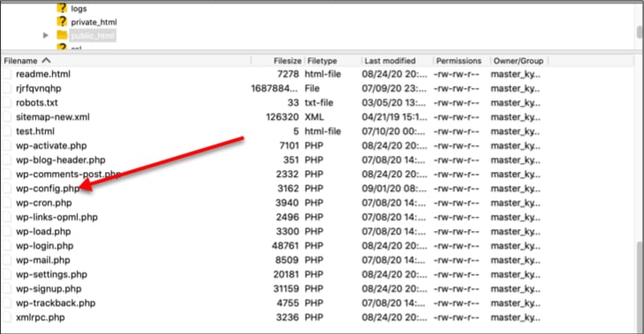Viewport: 644px width, 334px height.
Task: Select file wp-config.php
Action: click(48, 189)
